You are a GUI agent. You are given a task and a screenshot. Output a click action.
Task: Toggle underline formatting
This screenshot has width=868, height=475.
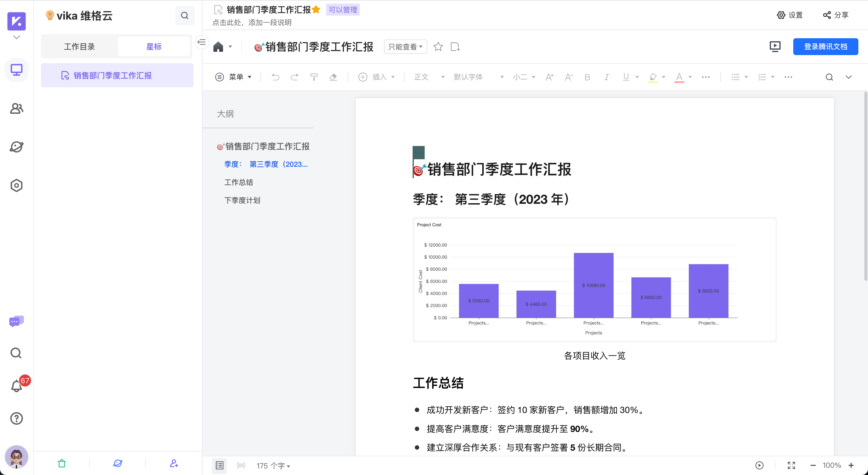pos(626,77)
